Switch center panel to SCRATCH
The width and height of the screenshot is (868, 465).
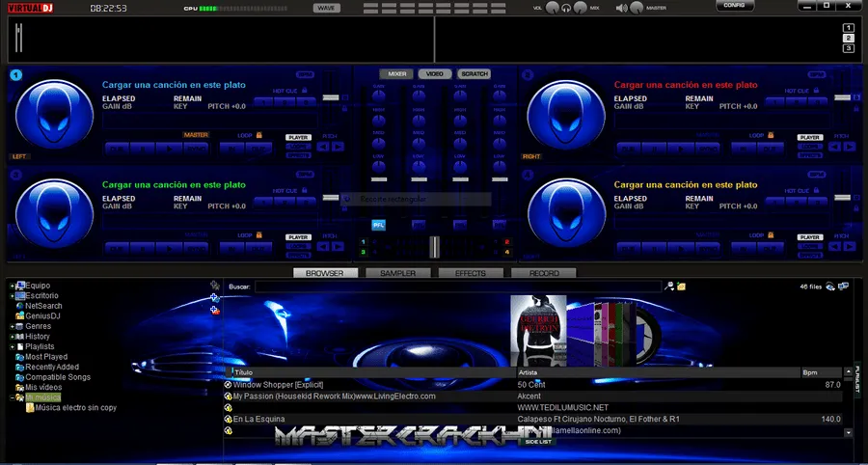coord(474,73)
